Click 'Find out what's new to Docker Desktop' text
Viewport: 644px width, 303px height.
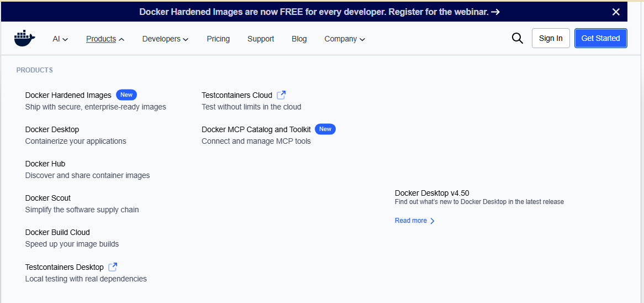[479, 202]
